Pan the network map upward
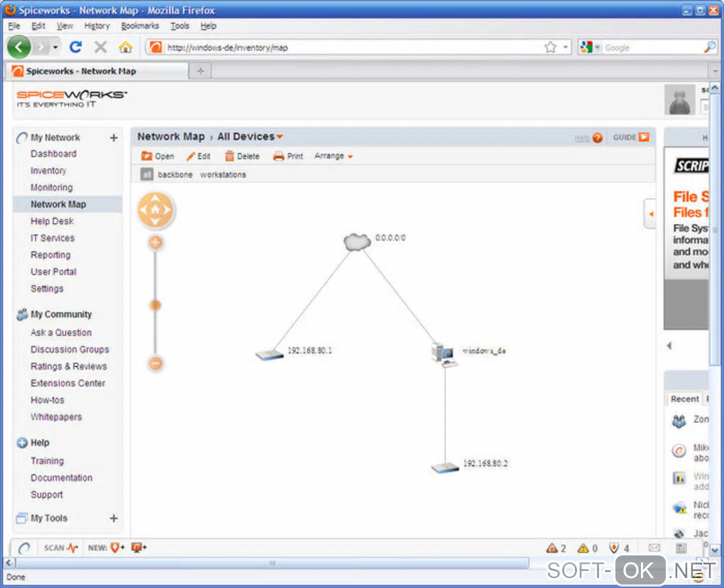 click(155, 198)
